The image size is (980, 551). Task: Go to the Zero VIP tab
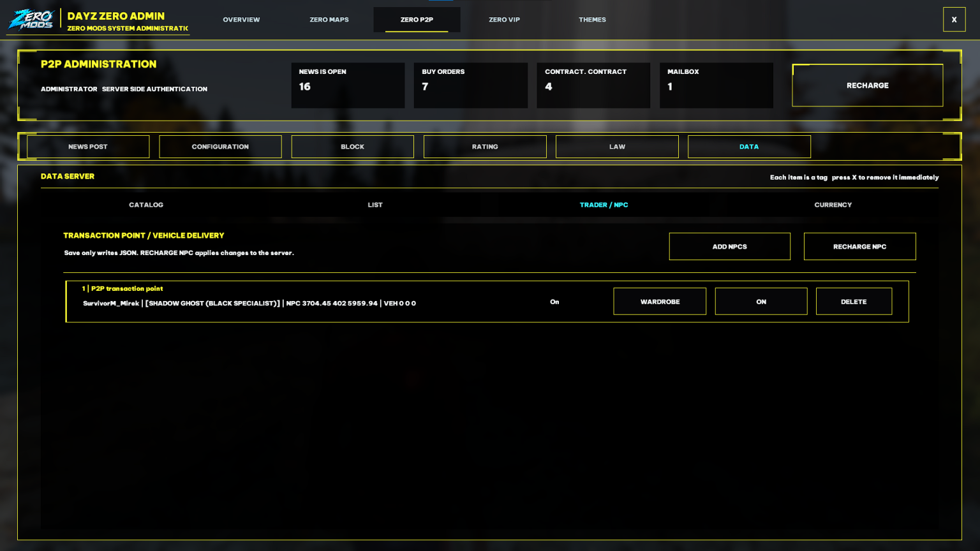pyautogui.click(x=504, y=20)
